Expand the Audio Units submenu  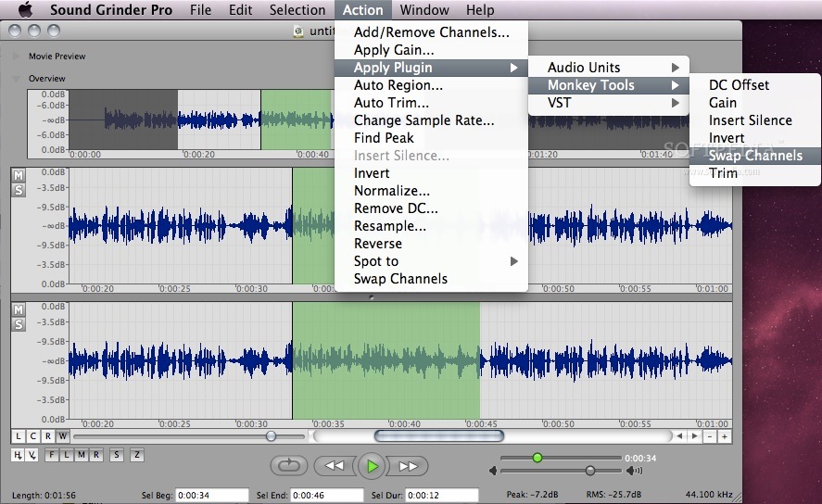click(608, 67)
